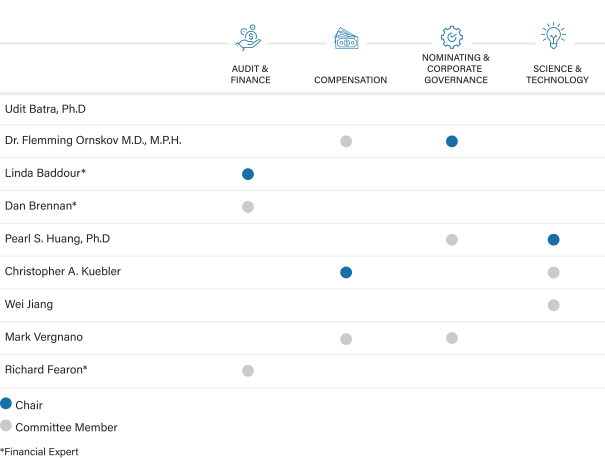Select the Compensation column heading

pos(350,80)
